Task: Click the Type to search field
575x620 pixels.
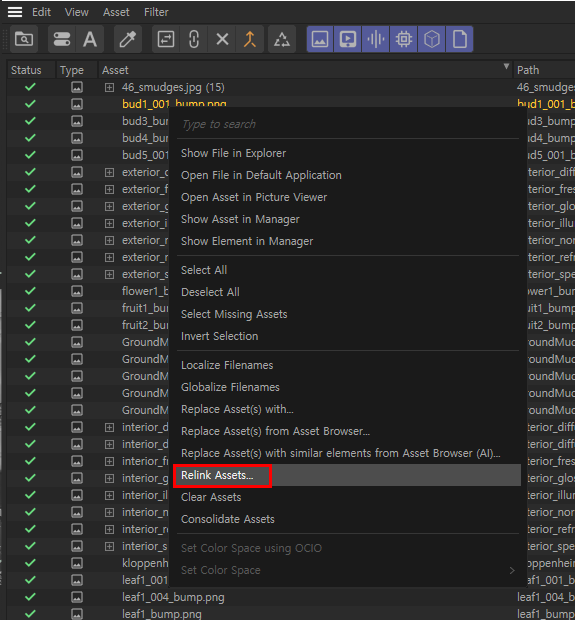Action: 348,124
